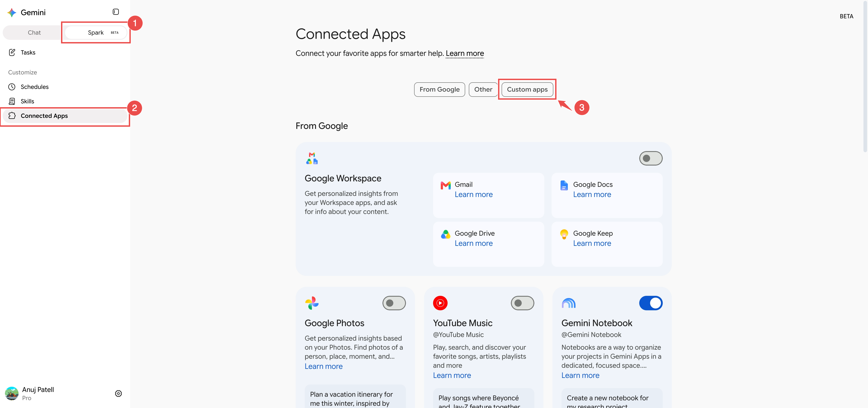Click the Customize section label

[23, 72]
